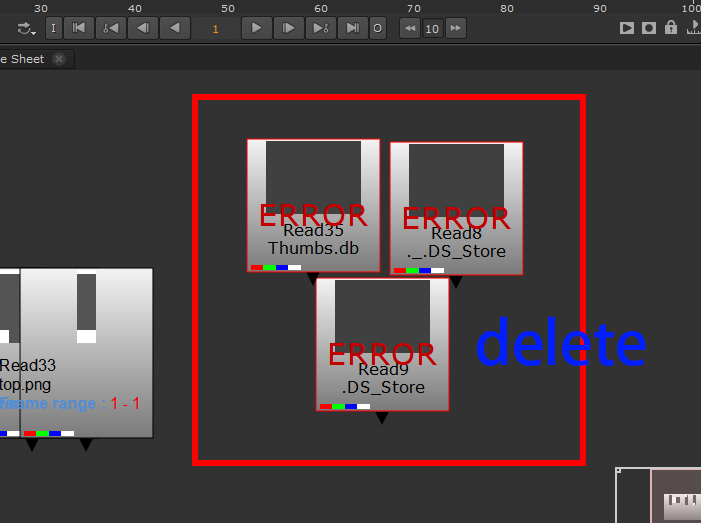Click the flipbook play icon
This screenshot has width=701, height=523.
pos(627,28)
